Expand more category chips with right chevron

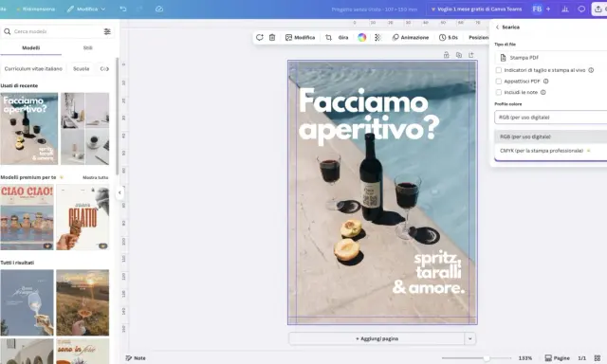[x=106, y=69]
